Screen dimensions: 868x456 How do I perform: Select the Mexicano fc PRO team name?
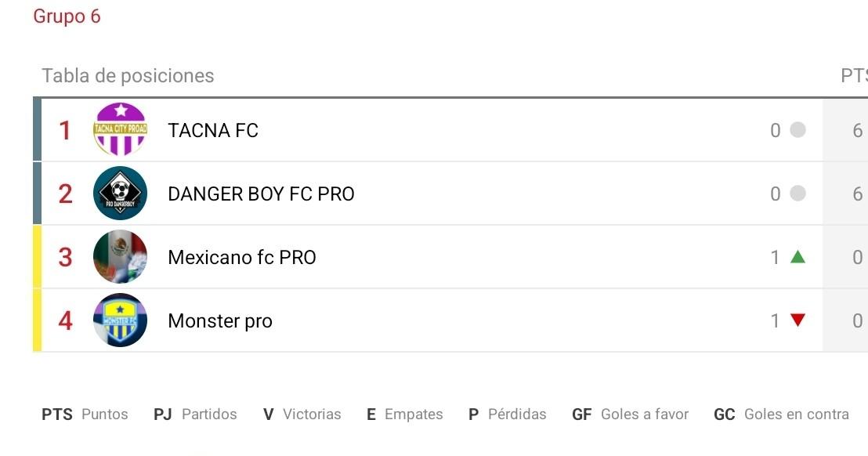coord(241,257)
